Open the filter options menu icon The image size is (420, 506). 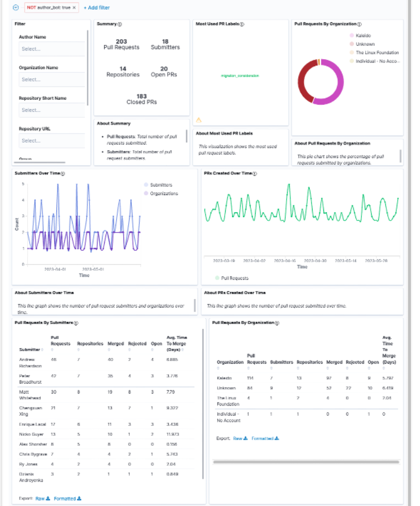pos(16,8)
